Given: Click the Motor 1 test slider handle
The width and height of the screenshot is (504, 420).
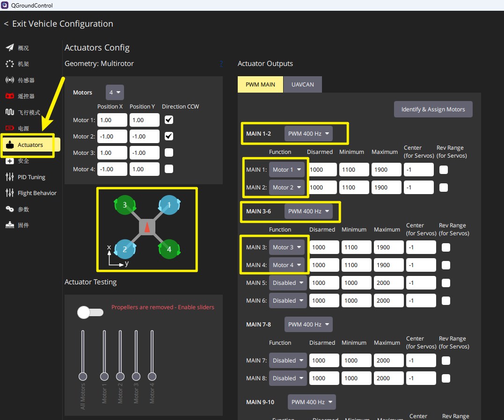Looking at the screenshot, I should point(104,377).
